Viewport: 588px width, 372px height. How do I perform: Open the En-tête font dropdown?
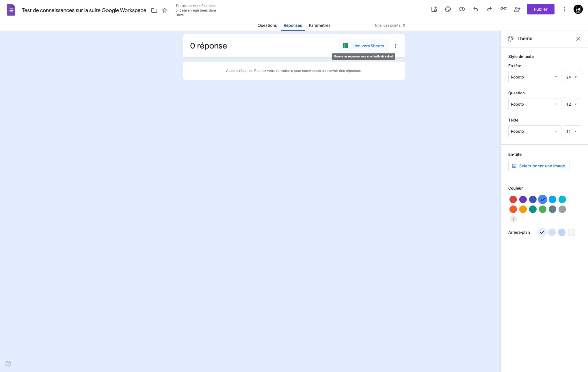click(x=535, y=77)
